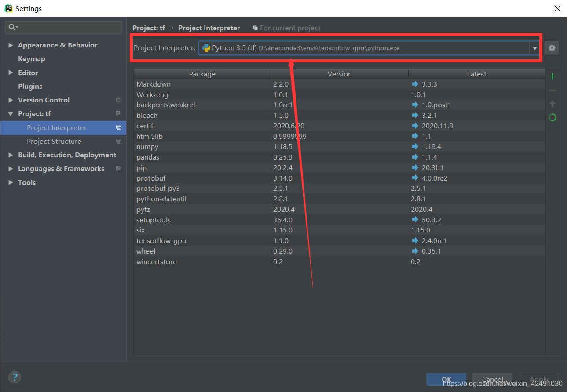Click the project-level icon beside Project Structure
The width and height of the screenshot is (567, 392).
(x=118, y=142)
